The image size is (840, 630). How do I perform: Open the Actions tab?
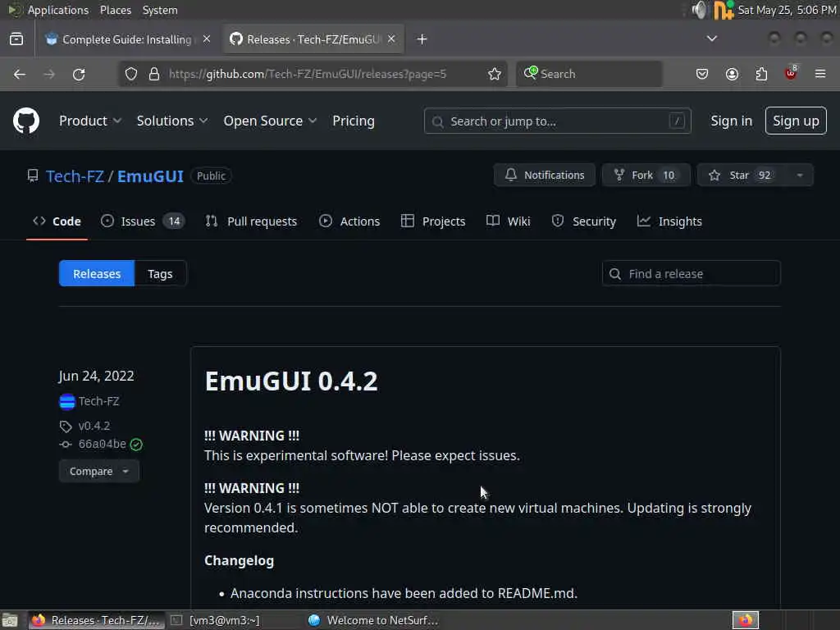click(x=349, y=221)
